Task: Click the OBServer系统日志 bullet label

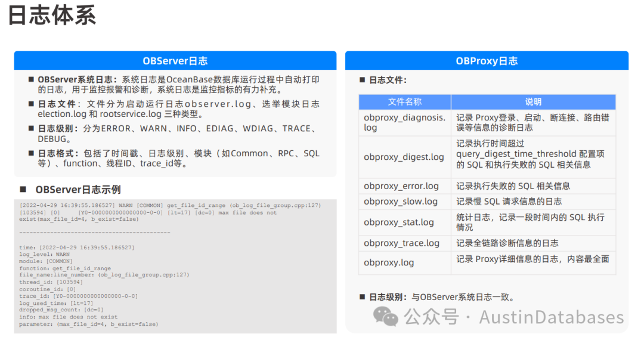Action: pos(78,80)
